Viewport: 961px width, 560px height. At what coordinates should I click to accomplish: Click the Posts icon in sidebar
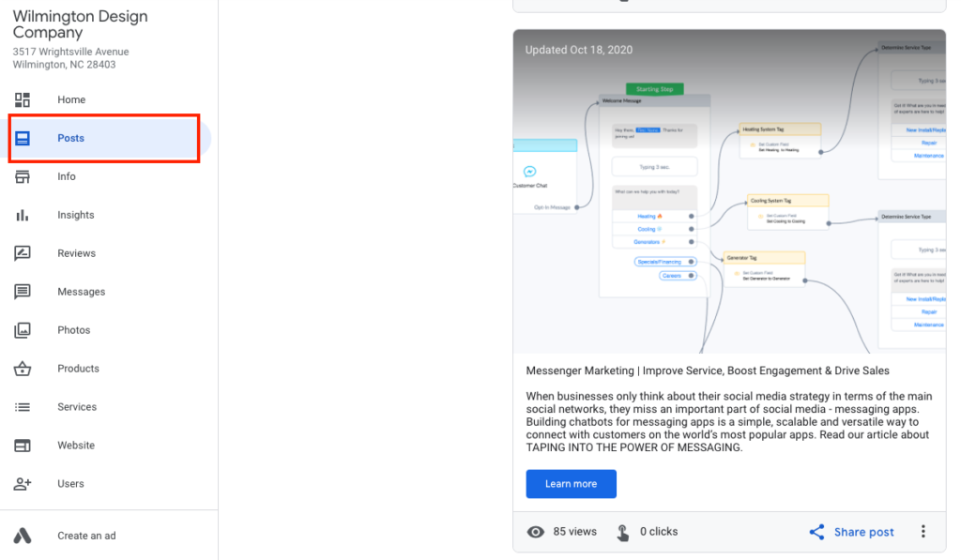point(23,139)
